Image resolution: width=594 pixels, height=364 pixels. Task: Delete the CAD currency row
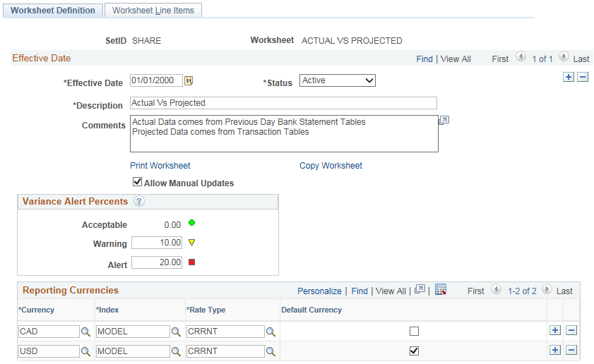click(571, 330)
